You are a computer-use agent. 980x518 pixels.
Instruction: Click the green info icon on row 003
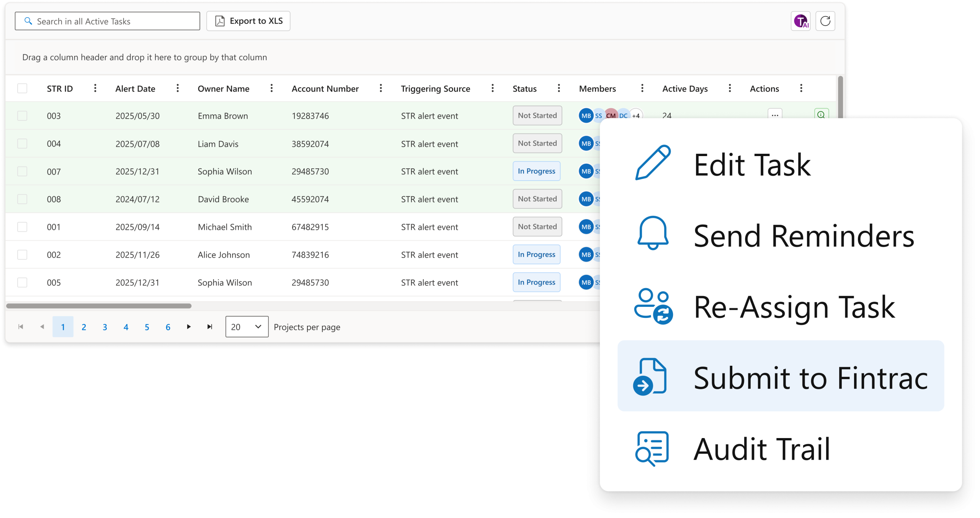pyautogui.click(x=821, y=114)
